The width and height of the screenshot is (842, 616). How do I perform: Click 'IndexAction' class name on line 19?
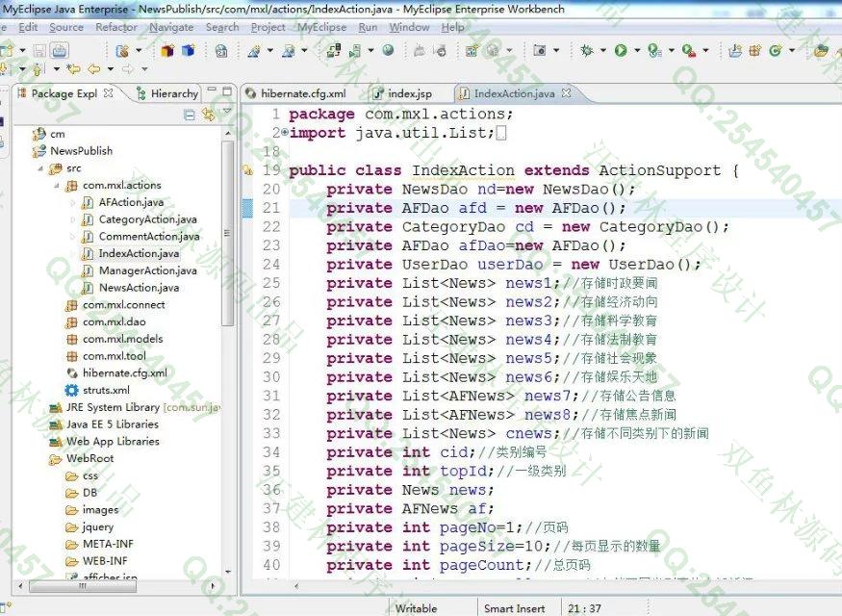[x=463, y=170]
